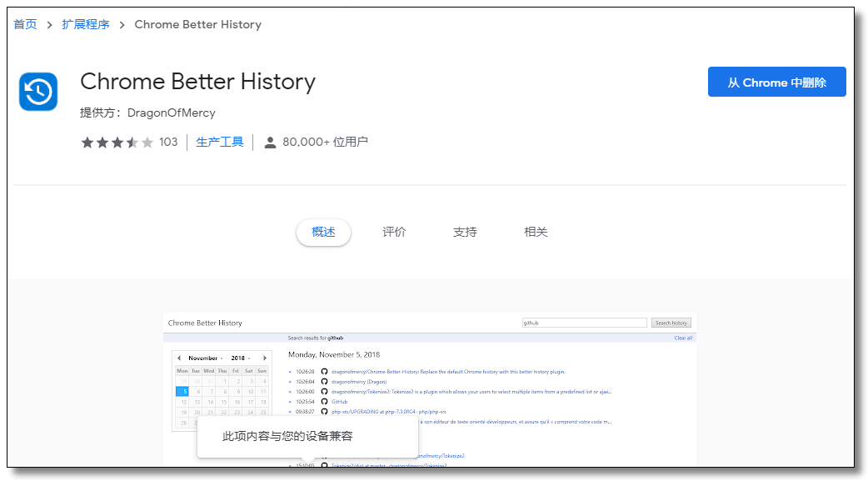The image size is (868, 481).
Task: Go to next month in preview calendar
Action: 265,358
